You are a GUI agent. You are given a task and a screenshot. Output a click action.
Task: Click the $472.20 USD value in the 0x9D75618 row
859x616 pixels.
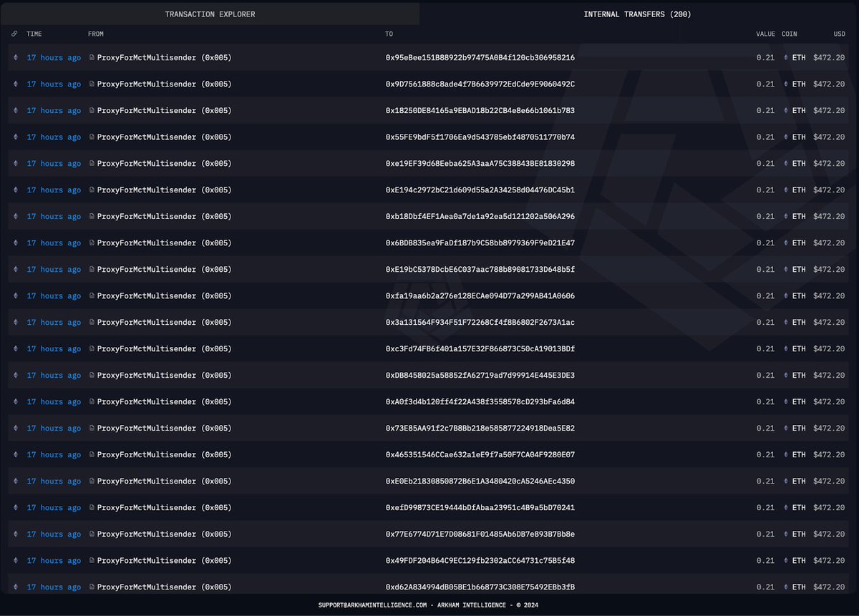tap(829, 84)
